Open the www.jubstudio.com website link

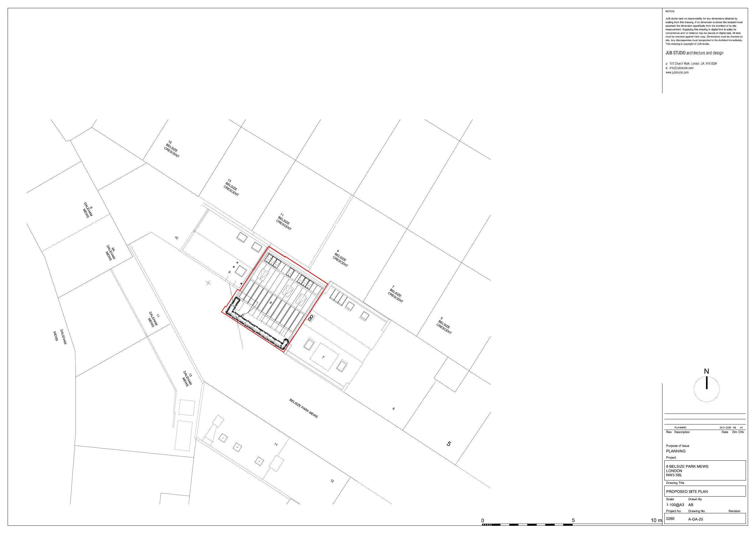click(x=677, y=72)
